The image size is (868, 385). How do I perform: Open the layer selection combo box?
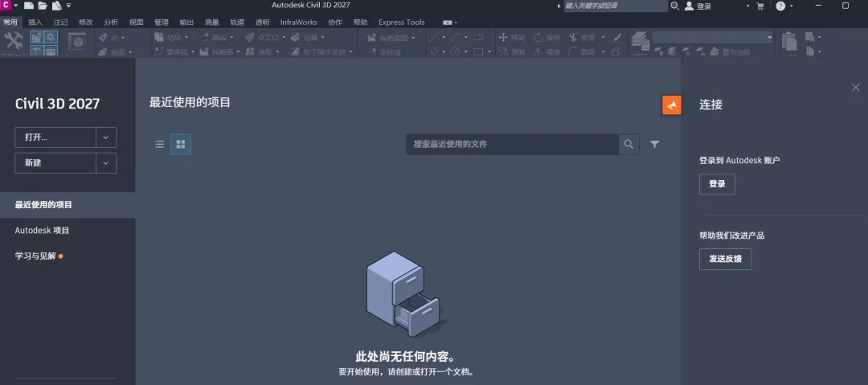coord(713,37)
